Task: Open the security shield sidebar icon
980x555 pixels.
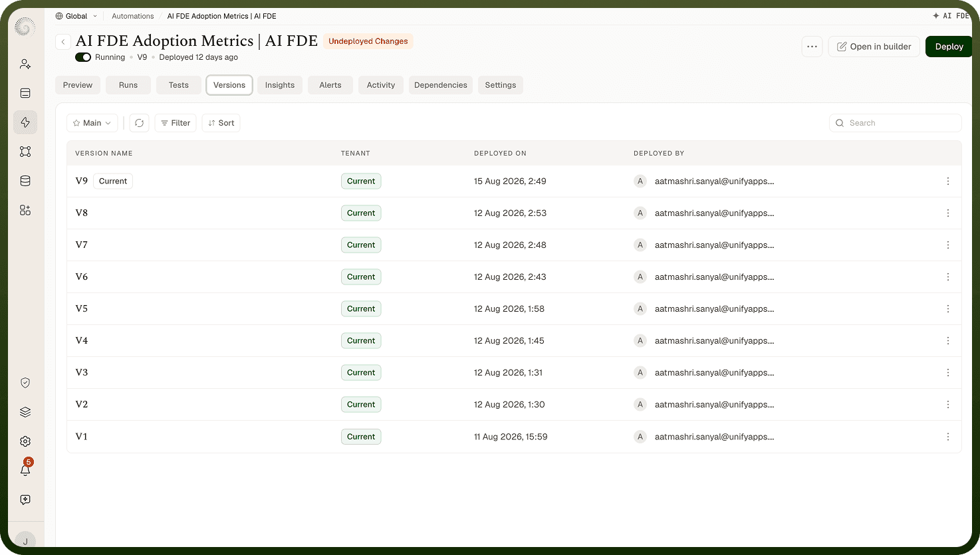Action: point(25,383)
